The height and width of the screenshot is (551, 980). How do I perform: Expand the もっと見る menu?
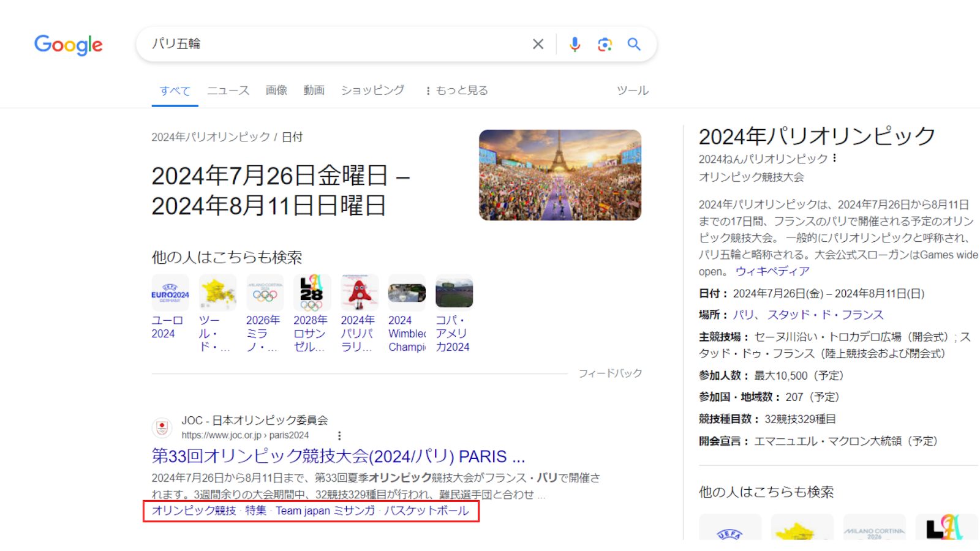click(456, 90)
